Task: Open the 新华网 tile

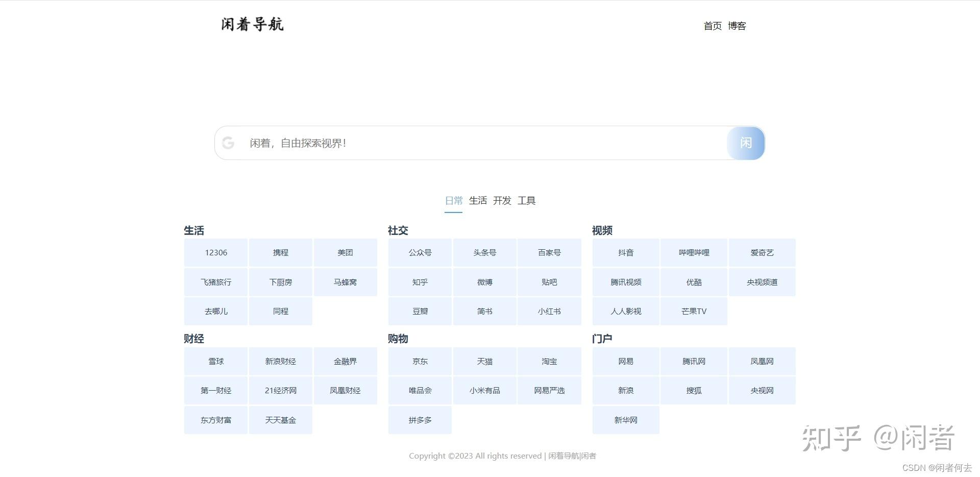Action: [x=626, y=420]
